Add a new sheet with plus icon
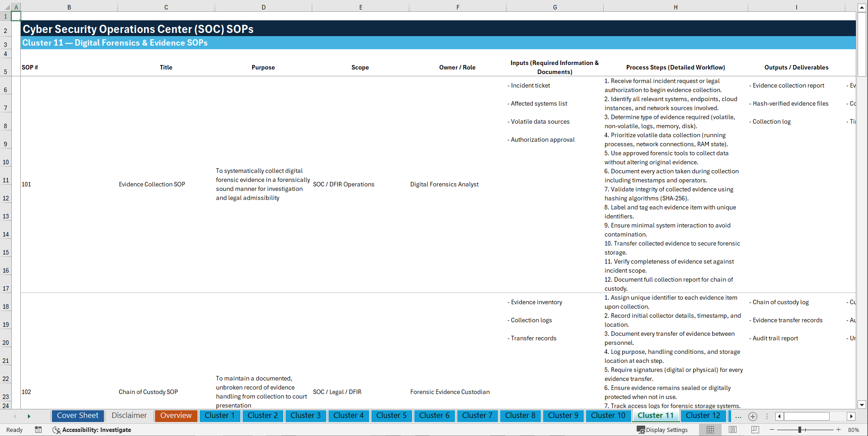This screenshot has height=436, width=868. click(753, 416)
